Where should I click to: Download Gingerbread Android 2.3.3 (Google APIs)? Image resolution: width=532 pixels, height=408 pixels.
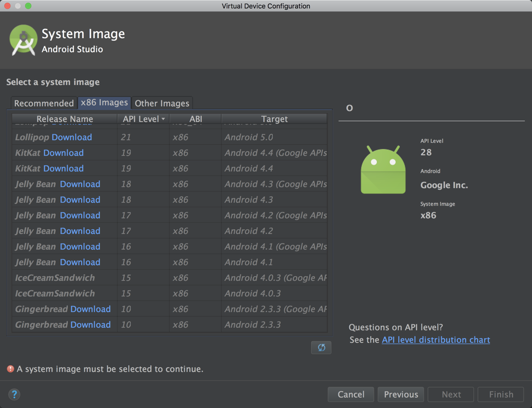click(x=91, y=309)
